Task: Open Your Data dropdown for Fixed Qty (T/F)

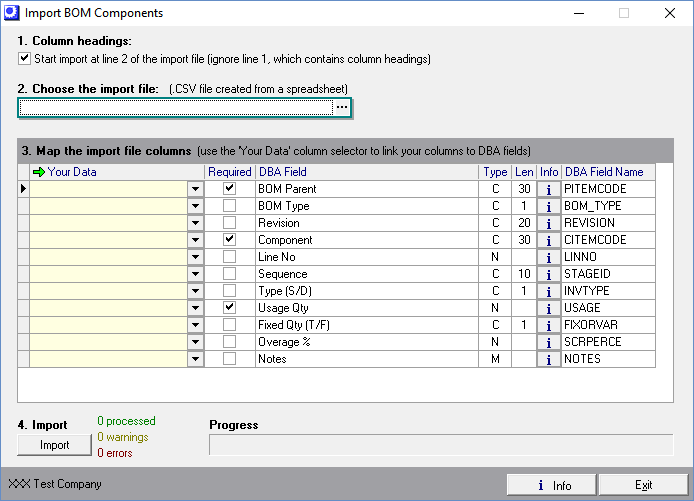Action: pos(195,325)
